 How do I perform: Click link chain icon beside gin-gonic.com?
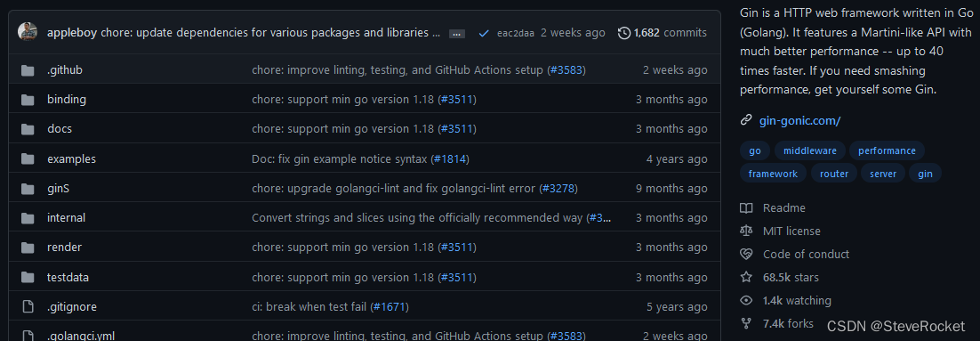745,120
